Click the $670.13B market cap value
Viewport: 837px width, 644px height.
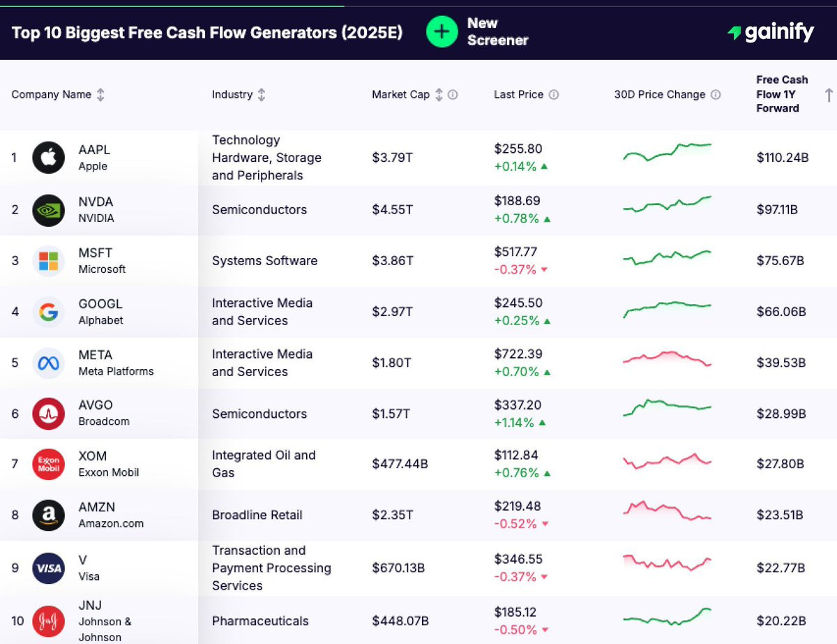tap(398, 568)
